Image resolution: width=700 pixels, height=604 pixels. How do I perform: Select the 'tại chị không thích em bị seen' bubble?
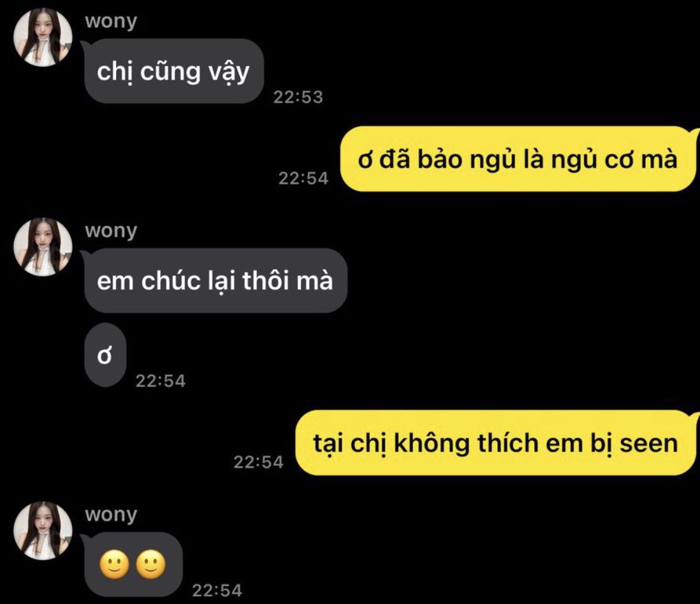click(x=495, y=443)
